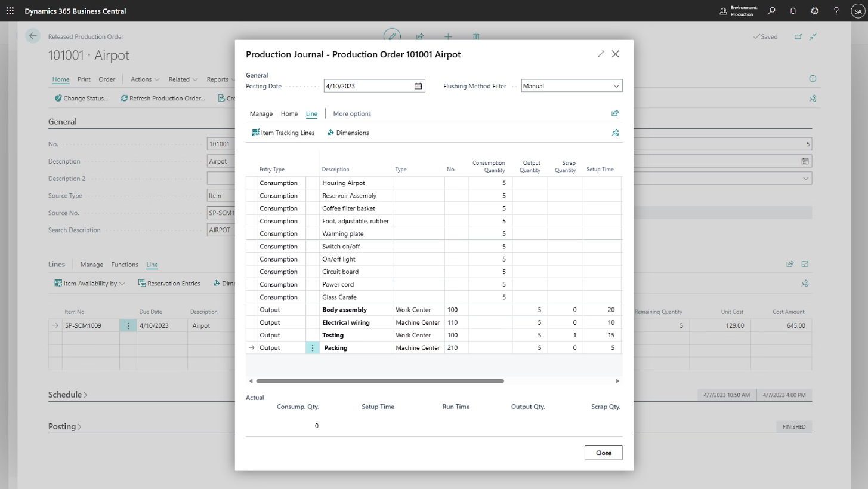The height and width of the screenshot is (489, 868).
Task: Click the personalize pin icon above the journal grid
Action: point(615,133)
